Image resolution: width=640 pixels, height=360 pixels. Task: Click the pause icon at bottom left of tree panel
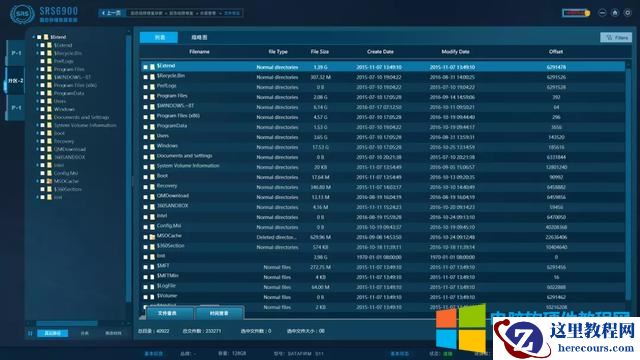(x=30, y=333)
